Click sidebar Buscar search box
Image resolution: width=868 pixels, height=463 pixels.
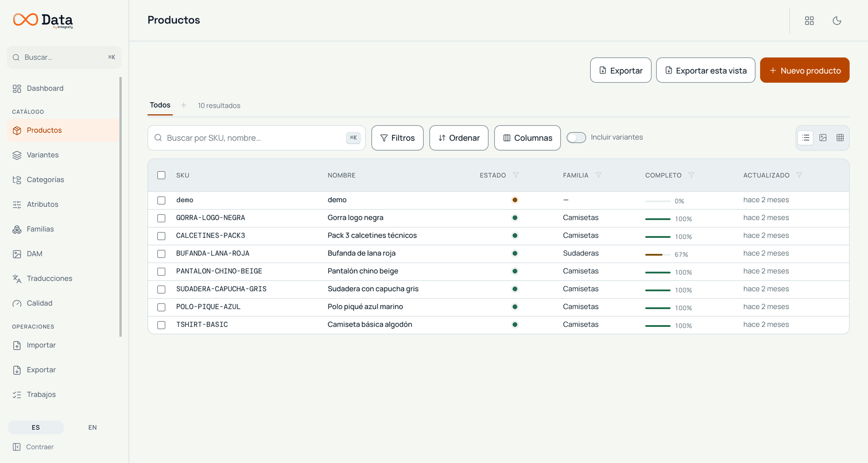64,57
